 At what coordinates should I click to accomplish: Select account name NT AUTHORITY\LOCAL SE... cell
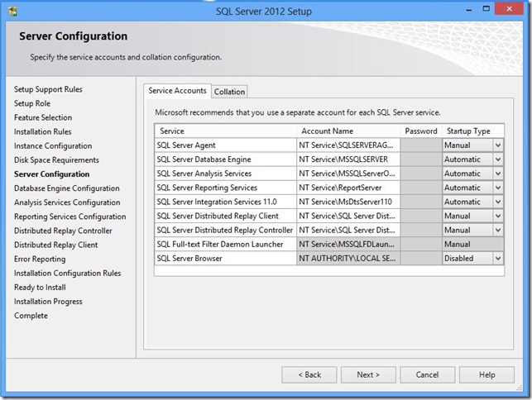(348, 259)
